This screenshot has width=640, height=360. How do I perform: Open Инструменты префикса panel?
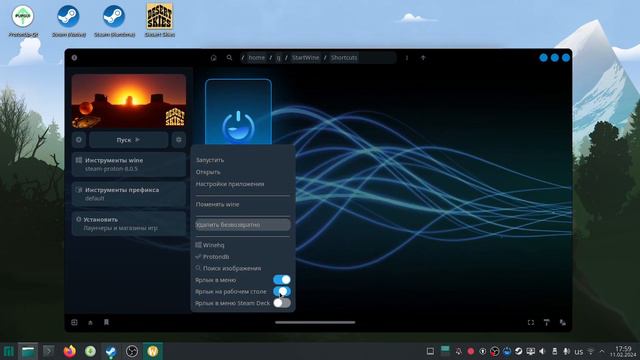[129, 194]
